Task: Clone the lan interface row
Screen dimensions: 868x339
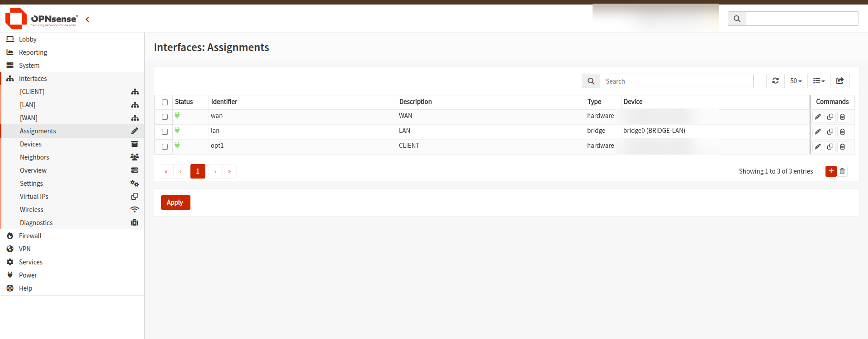Action: coord(830,132)
